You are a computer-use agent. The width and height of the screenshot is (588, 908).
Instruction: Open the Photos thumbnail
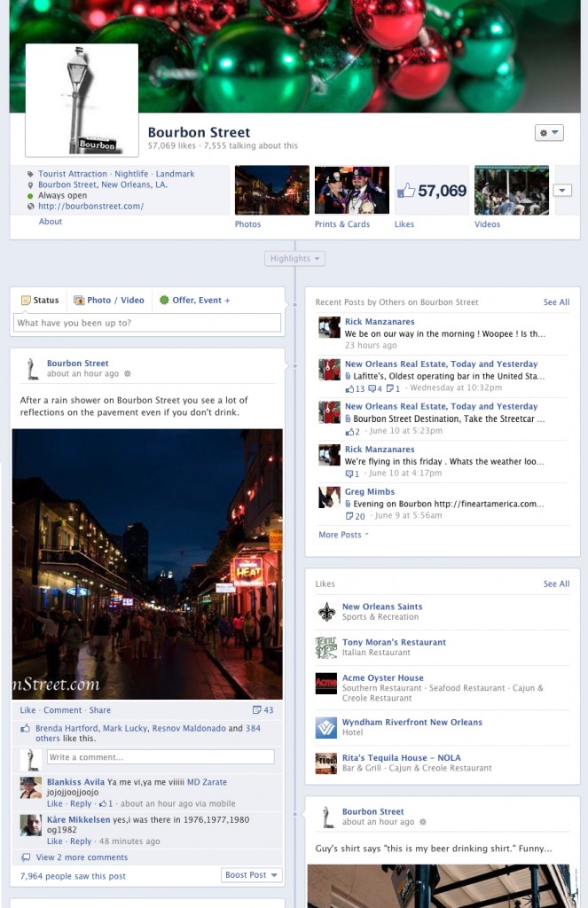click(x=271, y=190)
